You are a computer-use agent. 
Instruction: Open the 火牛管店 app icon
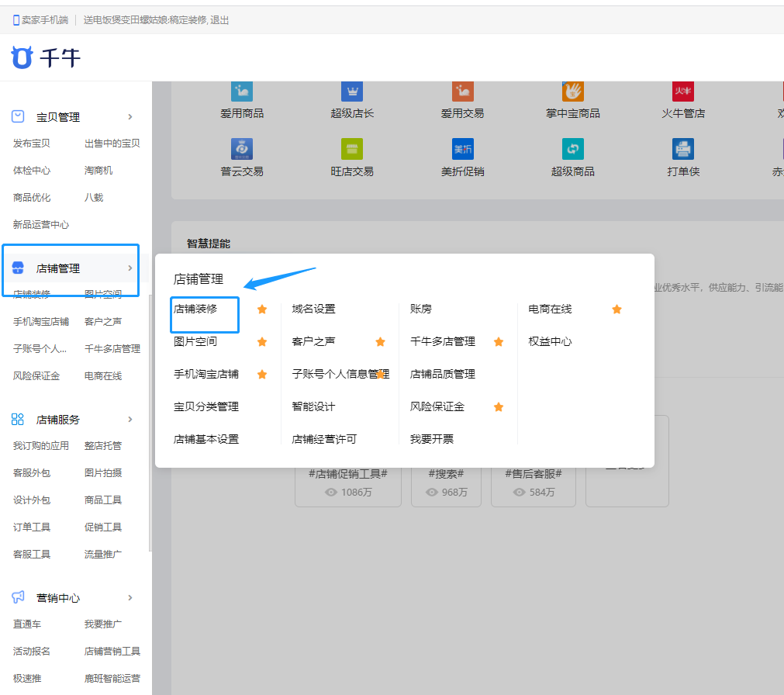point(683,91)
